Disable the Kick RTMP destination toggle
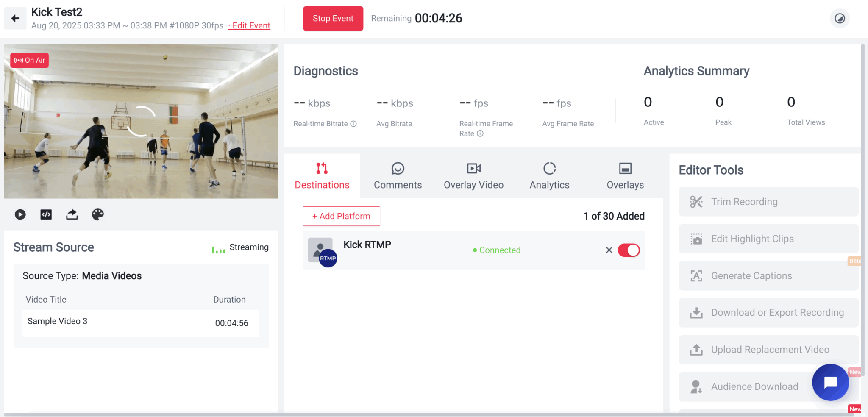The height and width of the screenshot is (417, 868). coord(629,250)
